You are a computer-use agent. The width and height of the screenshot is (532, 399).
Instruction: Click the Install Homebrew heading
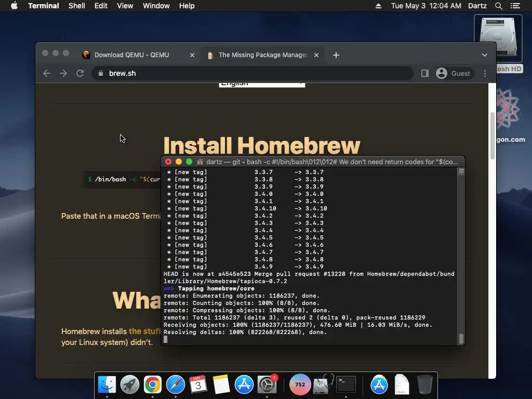coord(262,145)
